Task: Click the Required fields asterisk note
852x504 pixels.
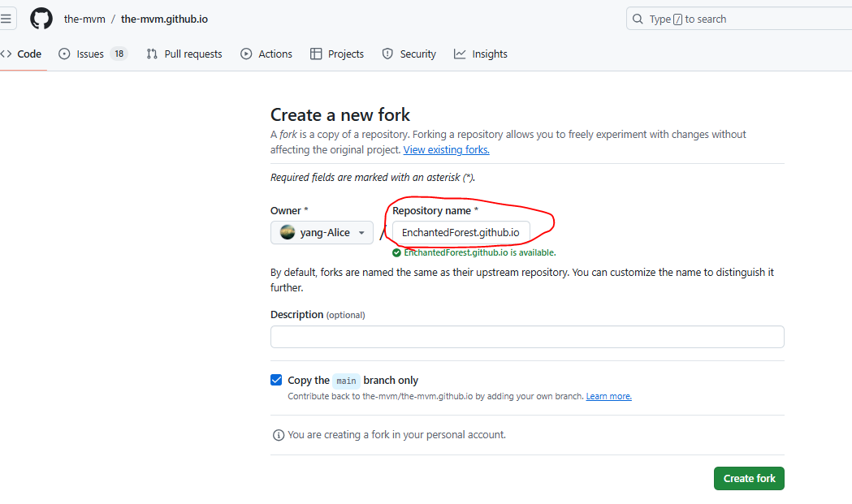Action: 373,178
